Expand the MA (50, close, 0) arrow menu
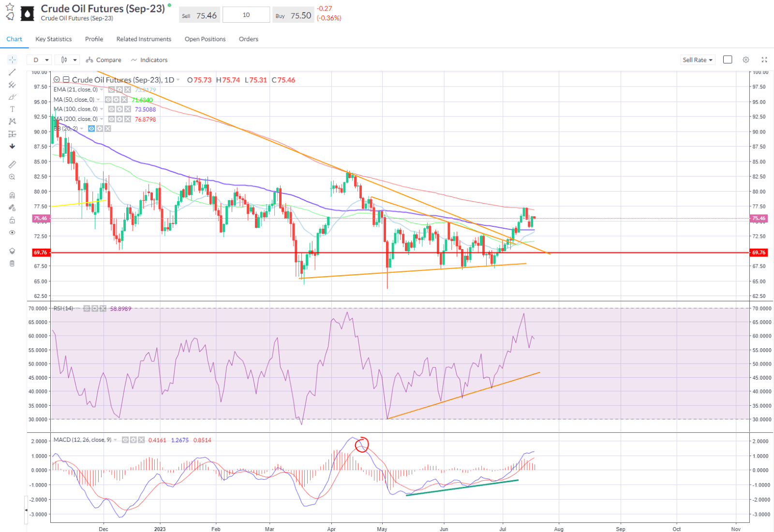Viewport: 774px width, 532px height. pos(98,100)
